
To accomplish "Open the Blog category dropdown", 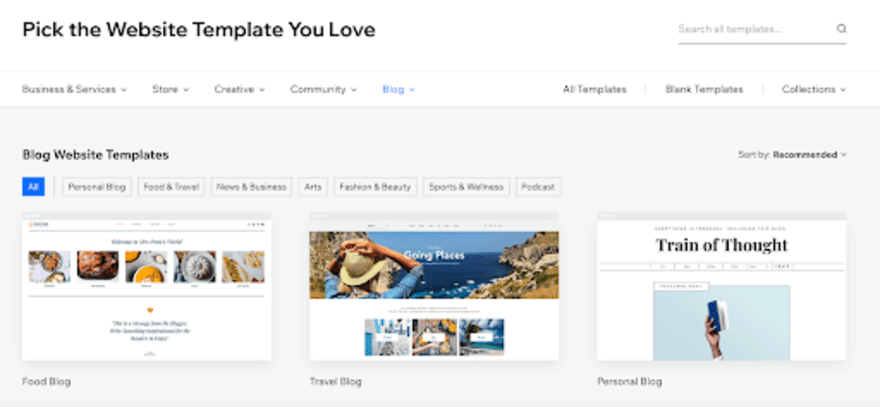I will point(398,89).
